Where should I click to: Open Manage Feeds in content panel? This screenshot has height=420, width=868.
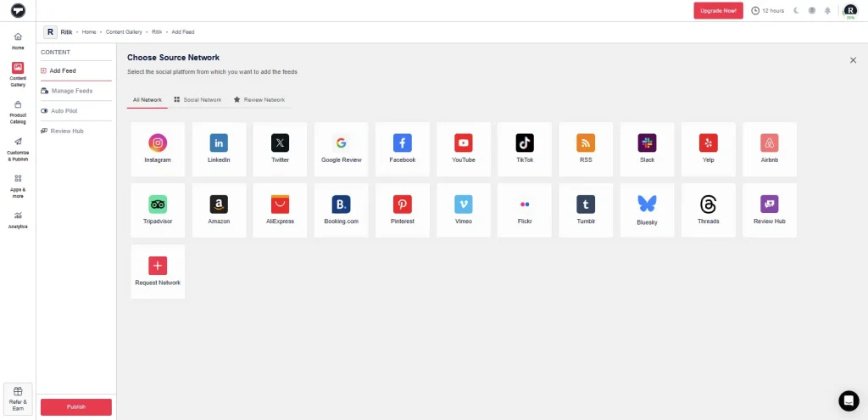[71, 91]
